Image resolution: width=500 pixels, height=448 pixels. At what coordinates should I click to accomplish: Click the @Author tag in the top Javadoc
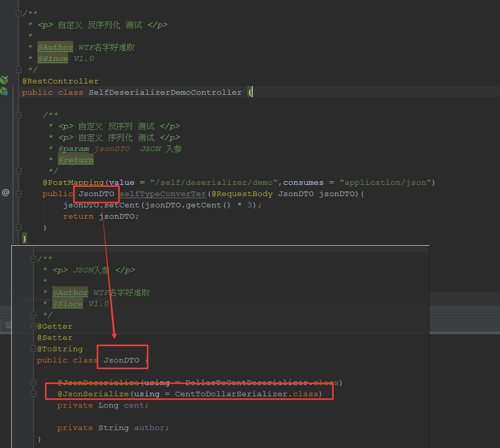tap(55, 47)
